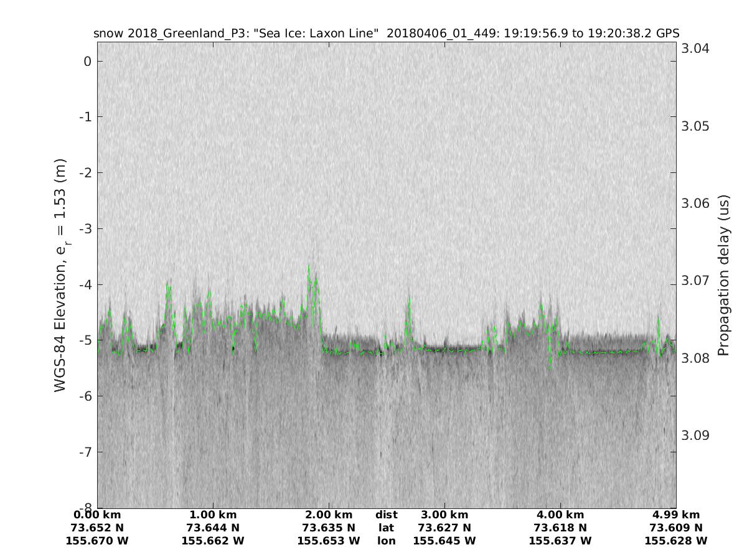
Task: Click the "0.00 km" distance label
Action: coord(97,515)
